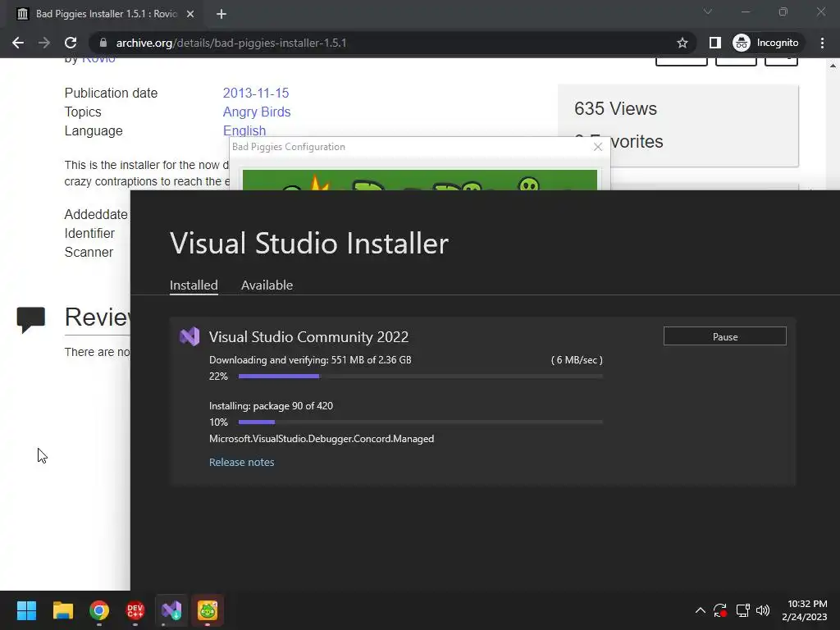Click the Visual Studio Community 2022 logo

coord(189,336)
